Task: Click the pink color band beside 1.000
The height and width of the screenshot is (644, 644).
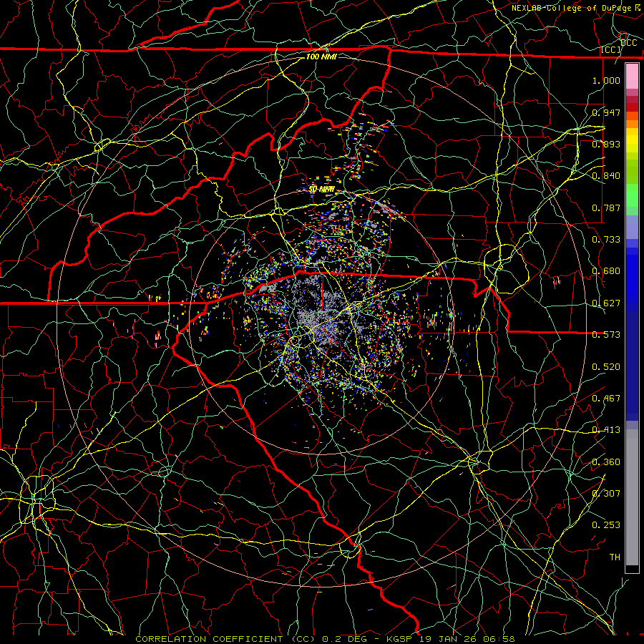Action: point(632,77)
